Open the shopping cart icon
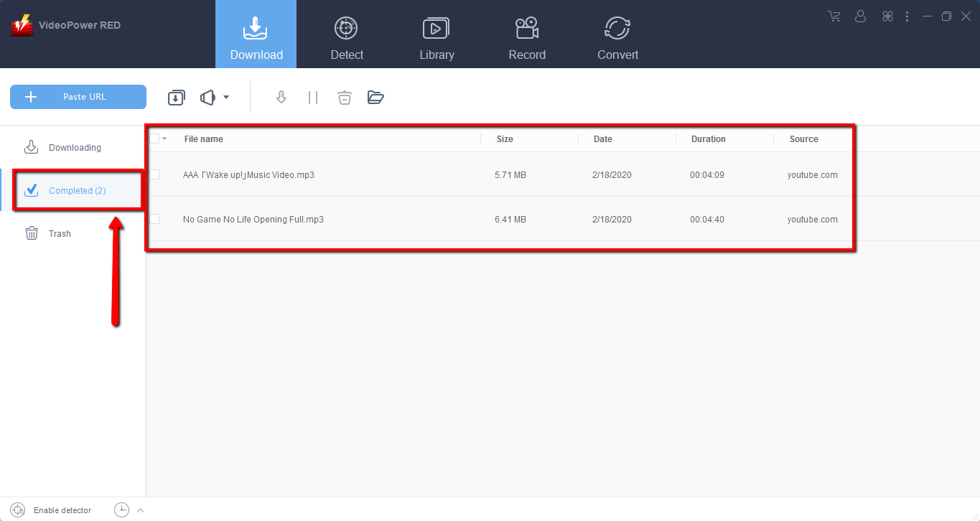This screenshot has width=980, height=521. [834, 16]
